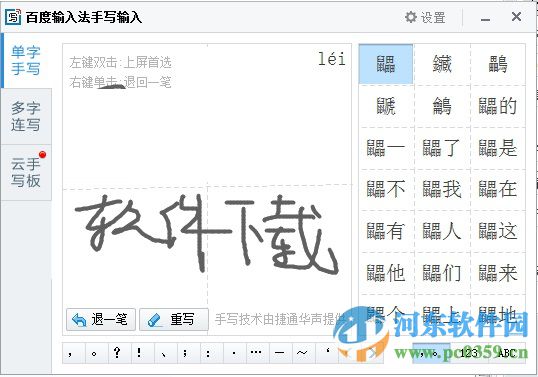Image resolution: width=538 pixels, height=377 pixels.
Task: Pick the candidate ending with 是
Action: tap(498, 148)
